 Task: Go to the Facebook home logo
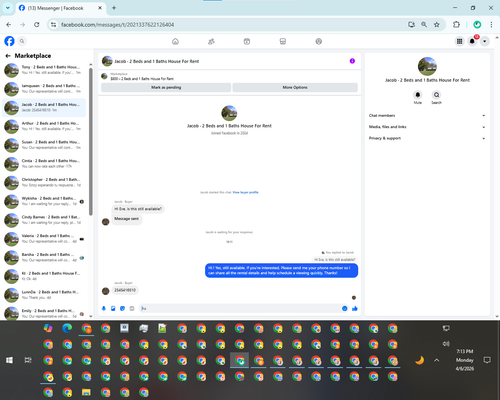pos(9,41)
